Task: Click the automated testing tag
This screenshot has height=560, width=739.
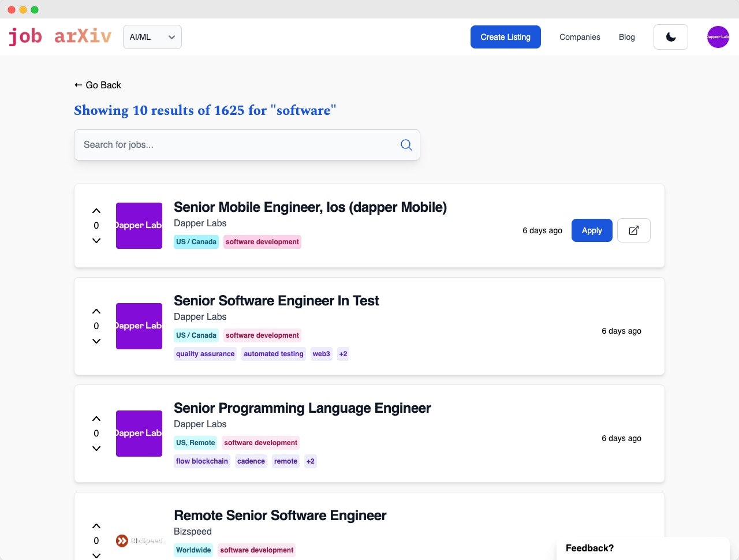Action: tap(274, 354)
